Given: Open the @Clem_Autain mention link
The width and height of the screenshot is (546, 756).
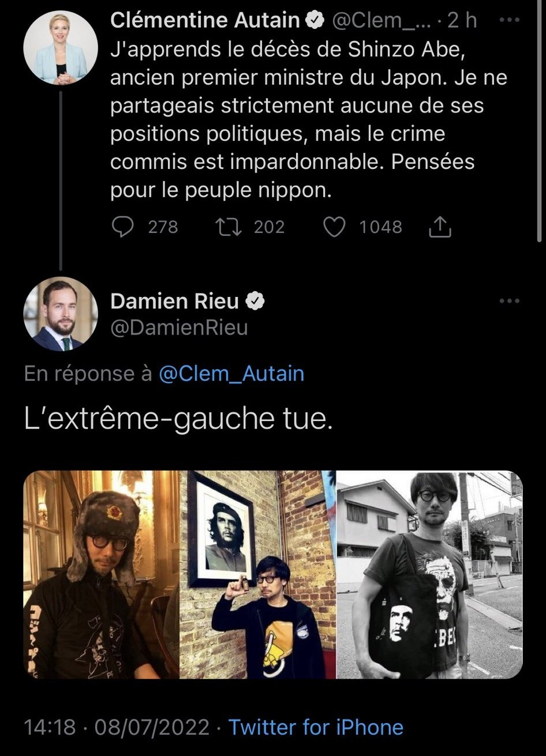Looking at the screenshot, I should (231, 374).
